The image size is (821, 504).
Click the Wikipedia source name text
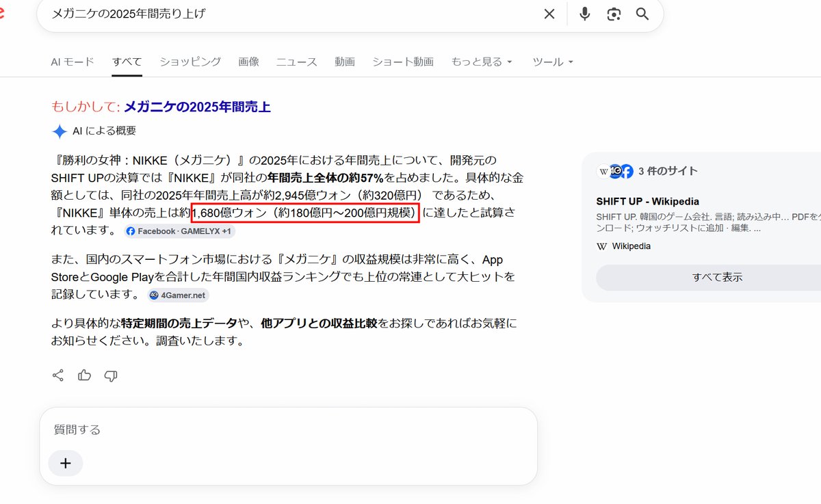[x=631, y=246]
